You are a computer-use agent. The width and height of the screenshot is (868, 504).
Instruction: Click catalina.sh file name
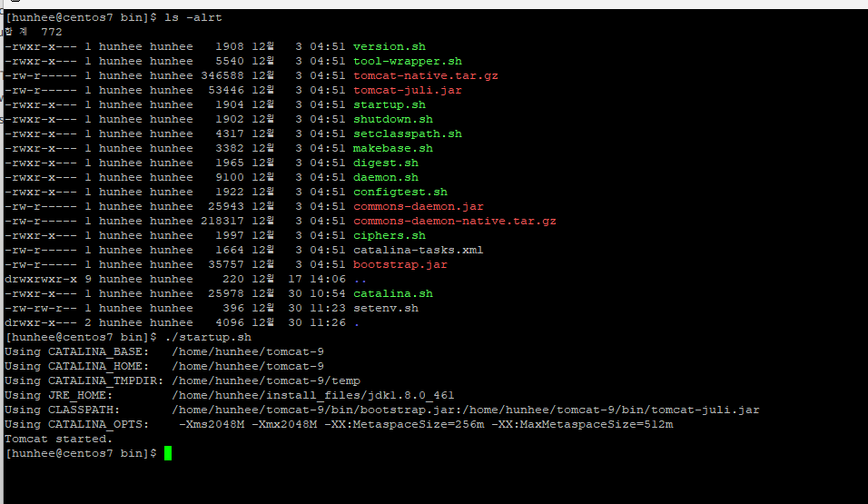(393, 293)
